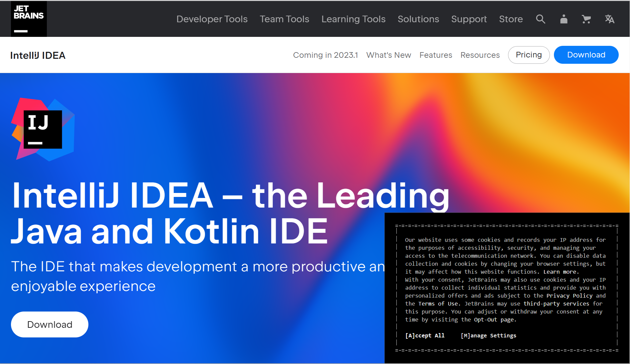
Task: Open the Team Tools menu
Action: point(284,19)
